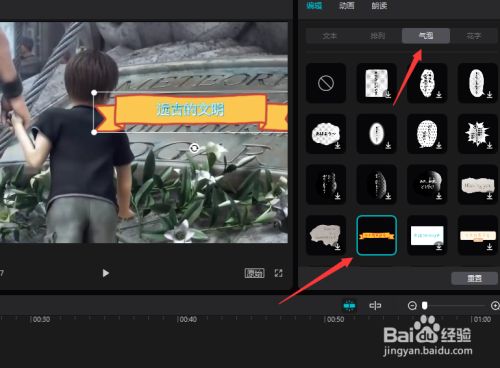
Task: Open the 文本 text tab
Action: (330, 36)
